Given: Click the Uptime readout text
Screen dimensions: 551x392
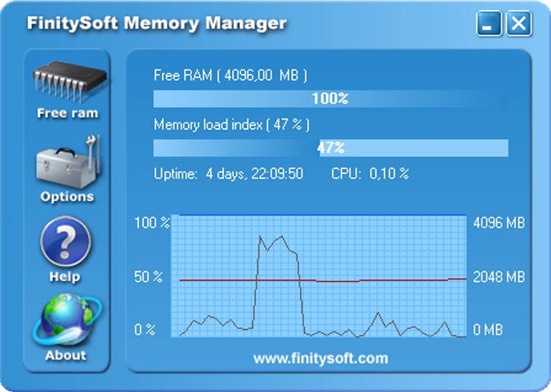Looking at the screenshot, I should pyautogui.click(x=228, y=173).
